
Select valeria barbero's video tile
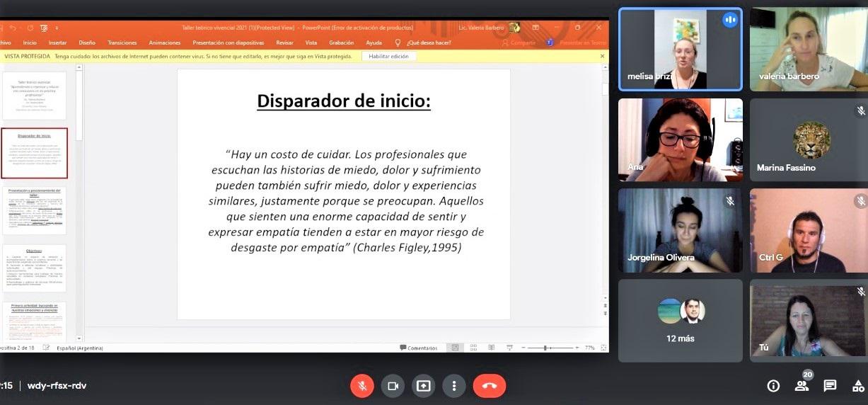809,49
